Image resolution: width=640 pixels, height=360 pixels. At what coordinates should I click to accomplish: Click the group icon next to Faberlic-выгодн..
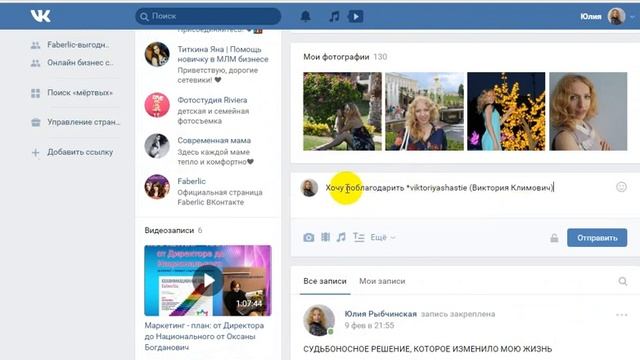pos(36,45)
